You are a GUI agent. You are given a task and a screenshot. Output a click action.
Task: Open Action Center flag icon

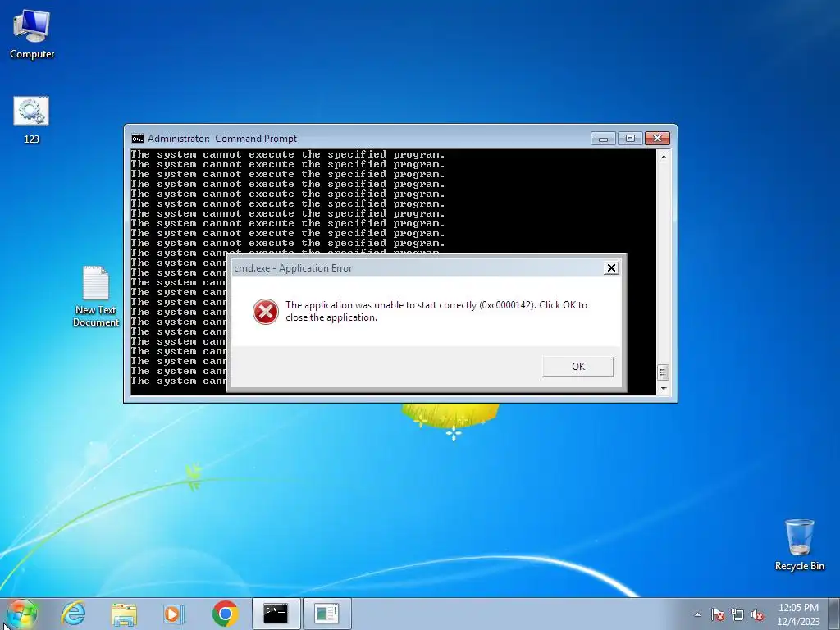(718, 615)
